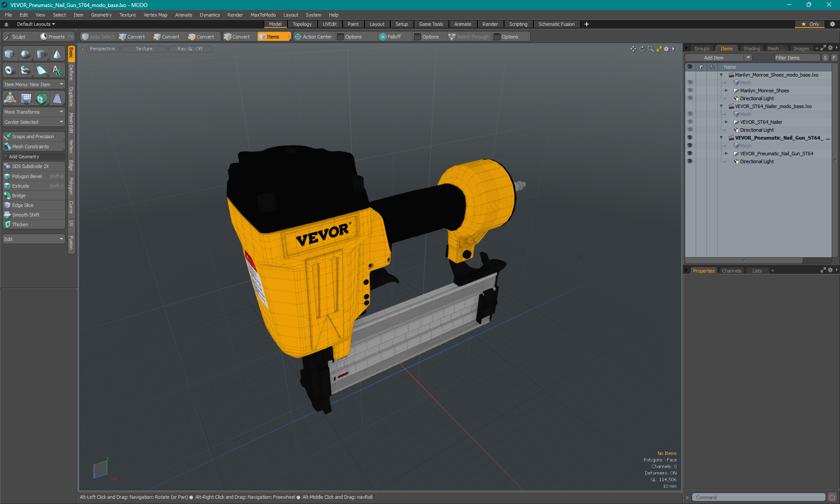Image resolution: width=840 pixels, height=504 pixels.
Task: Select the cone primitive tool
Action: [57, 54]
